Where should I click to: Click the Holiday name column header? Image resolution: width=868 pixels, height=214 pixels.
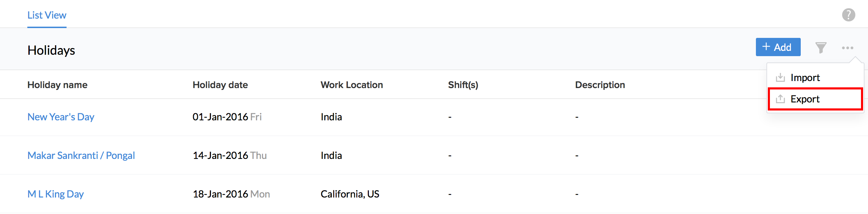[57, 85]
